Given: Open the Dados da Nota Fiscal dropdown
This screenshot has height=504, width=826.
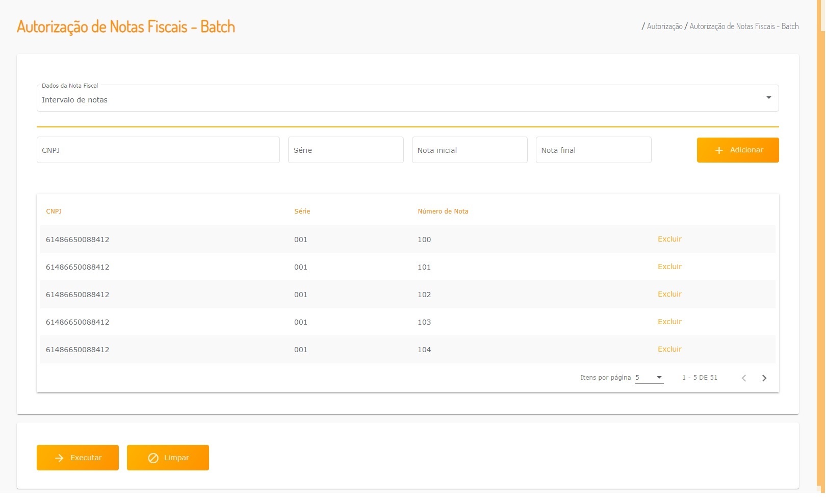Looking at the screenshot, I should (x=407, y=98).
